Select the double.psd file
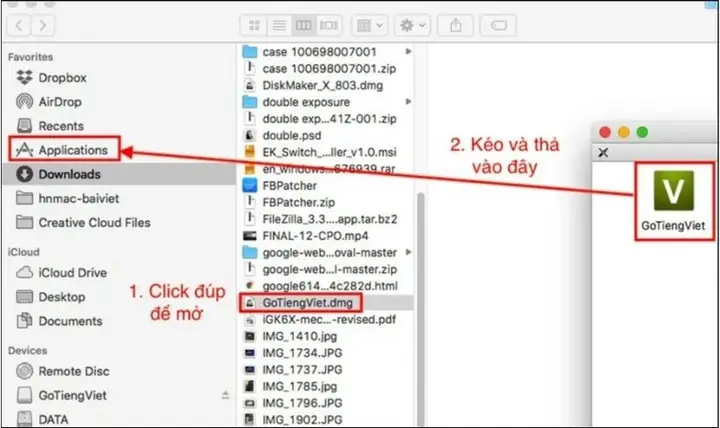Viewport: 720px width, 428px height. coord(291,135)
